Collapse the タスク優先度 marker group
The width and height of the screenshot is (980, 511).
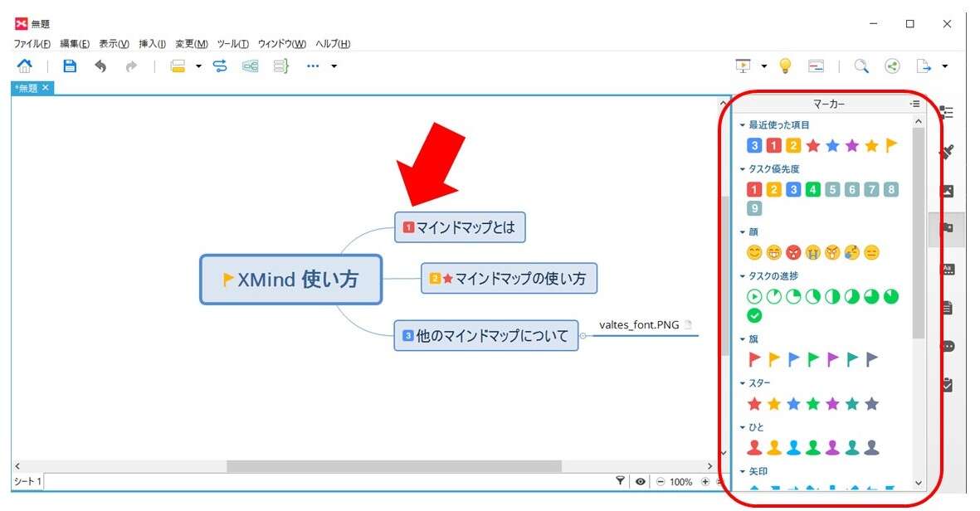(743, 169)
